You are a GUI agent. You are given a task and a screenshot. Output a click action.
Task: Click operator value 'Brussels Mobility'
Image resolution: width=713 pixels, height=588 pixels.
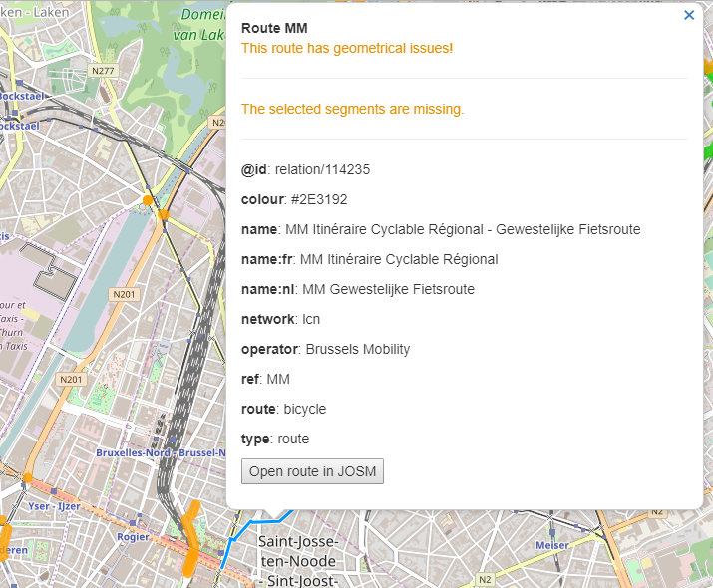point(358,350)
